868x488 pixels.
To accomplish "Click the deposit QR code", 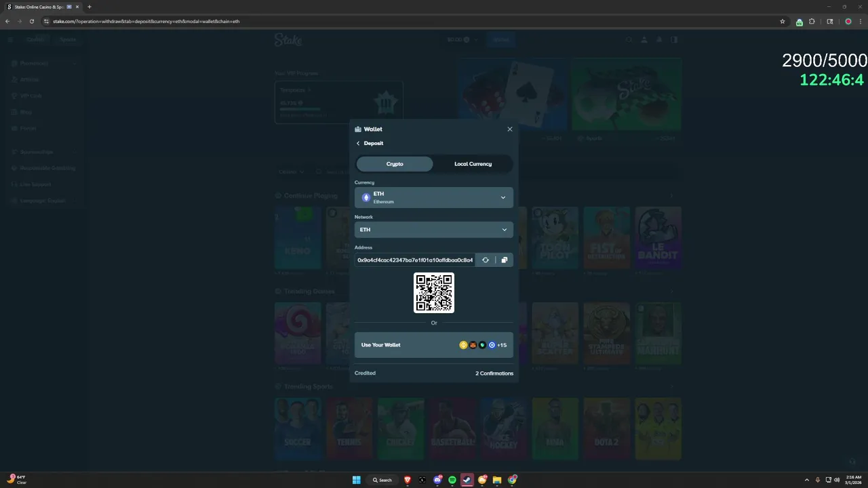I will click(x=434, y=293).
